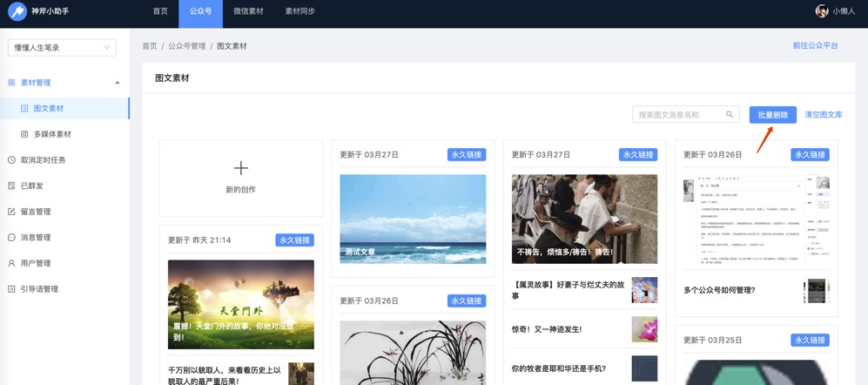Open the 懵懂人生笔录 account dropdown
This screenshot has height=385, width=868.
[x=62, y=48]
